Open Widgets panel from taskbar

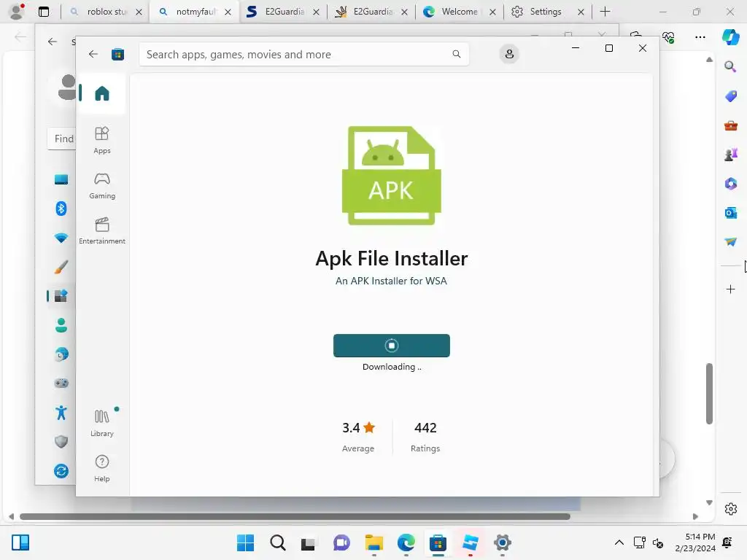click(x=20, y=542)
